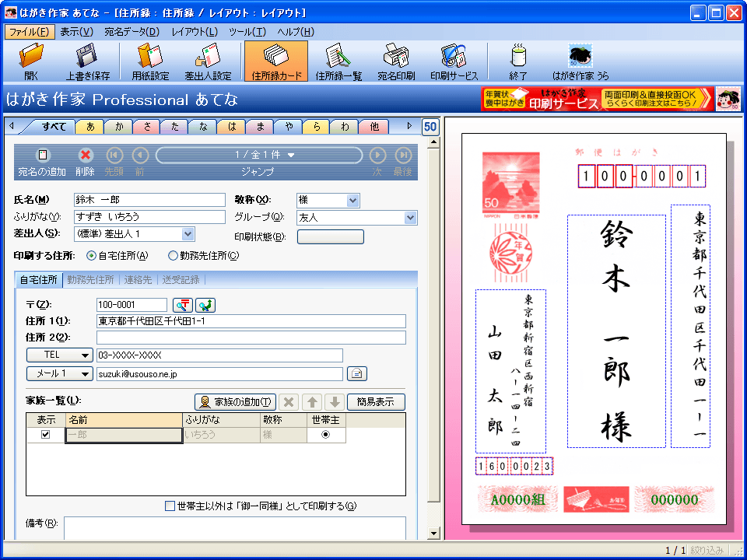This screenshot has height=560, width=747.
Task: Move family member down arrow icon
Action: [x=335, y=402]
